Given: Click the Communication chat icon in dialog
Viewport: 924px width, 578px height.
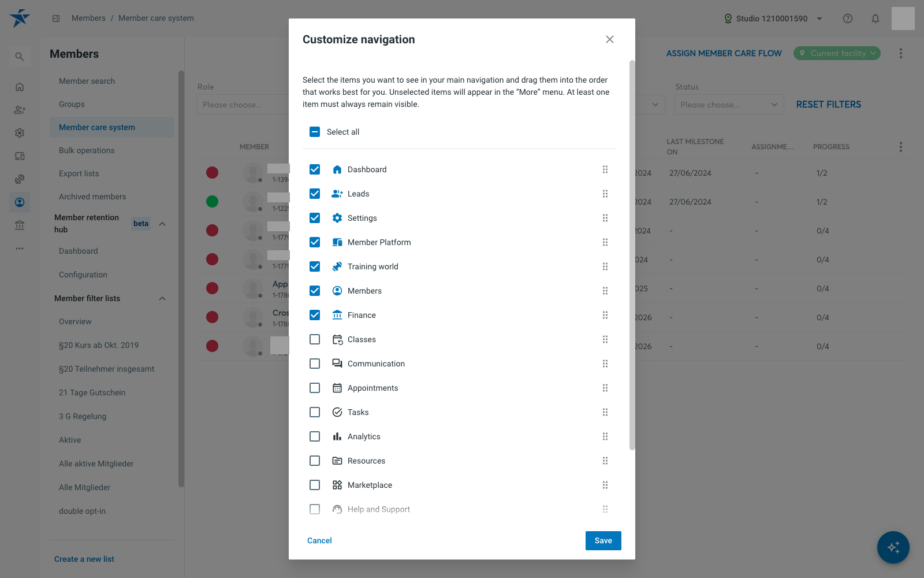Looking at the screenshot, I should (337, 364).
